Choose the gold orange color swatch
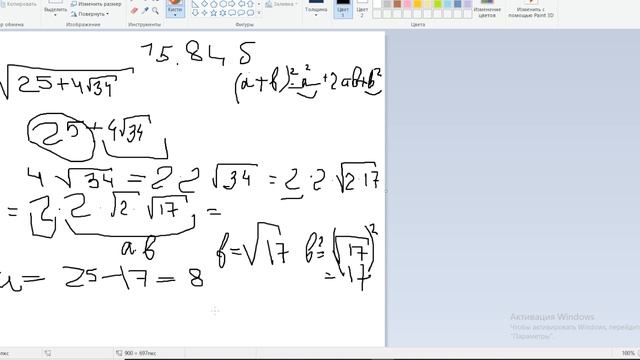 click(x=418, y=4)
